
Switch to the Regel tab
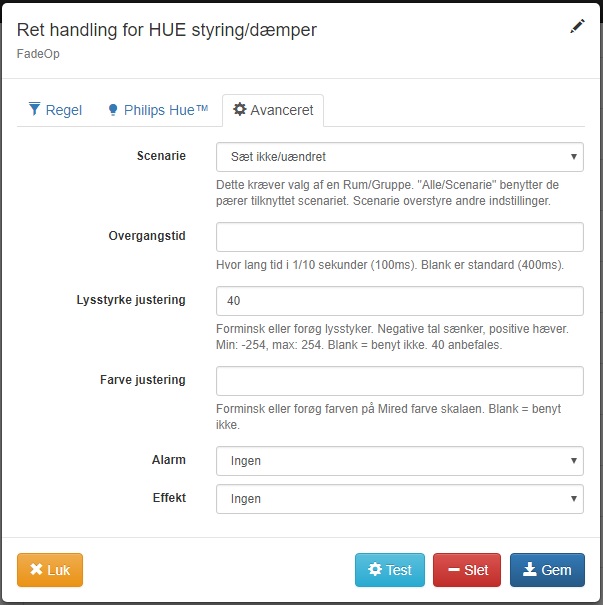pyautogui.click(x=55, y=110)
